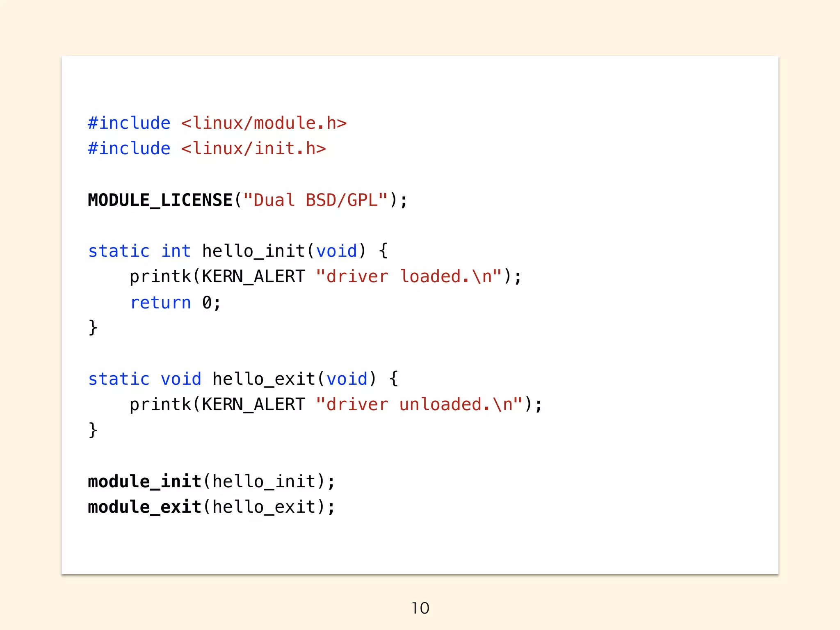840x630 pixels.
Task: Click the closing brace after 'return 0;'
Action: (x=93, y=328)
